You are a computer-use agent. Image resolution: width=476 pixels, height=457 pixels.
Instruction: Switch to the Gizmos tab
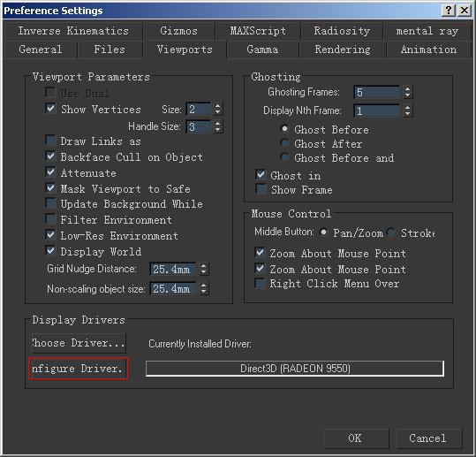point(178,31)
